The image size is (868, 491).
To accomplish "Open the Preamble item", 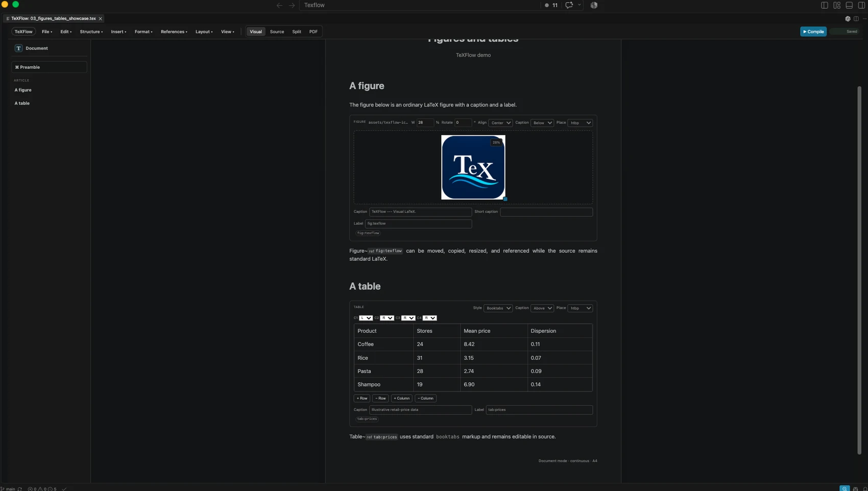I will point(49,67).
